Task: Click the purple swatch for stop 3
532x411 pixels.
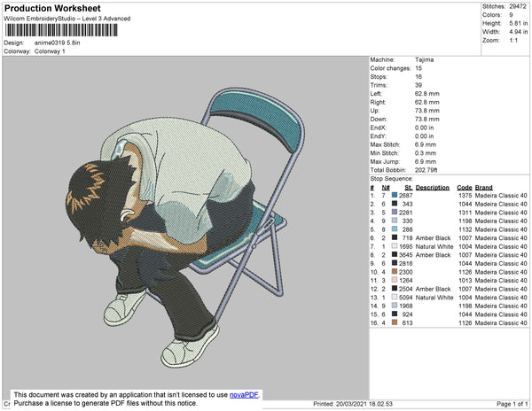Action: (395, 213)
